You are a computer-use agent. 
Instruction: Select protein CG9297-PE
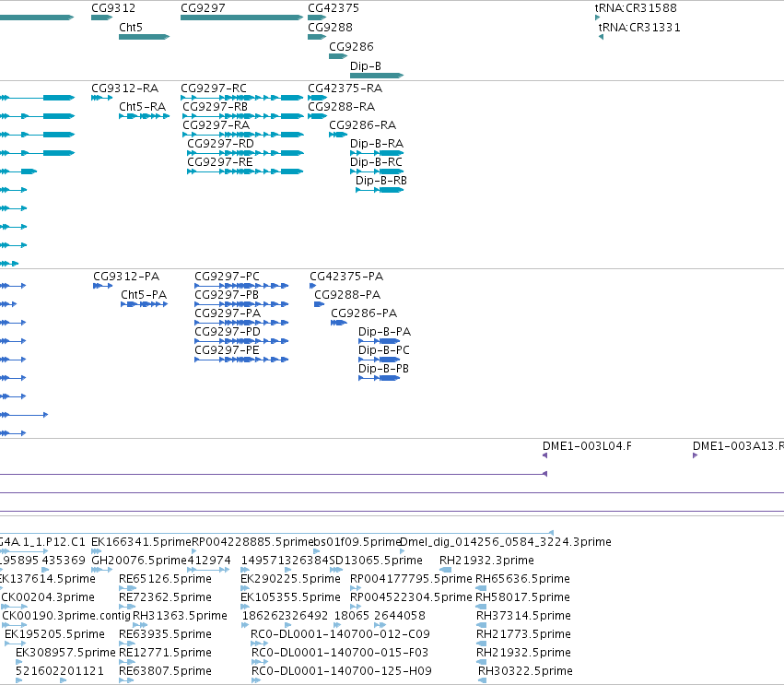(x=227, y=350)
